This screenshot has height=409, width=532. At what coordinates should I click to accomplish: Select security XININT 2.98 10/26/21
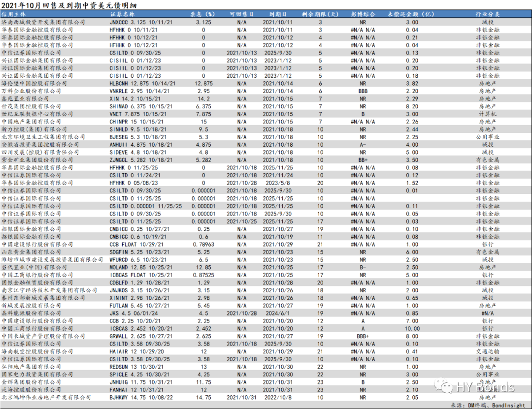point(139,298)
